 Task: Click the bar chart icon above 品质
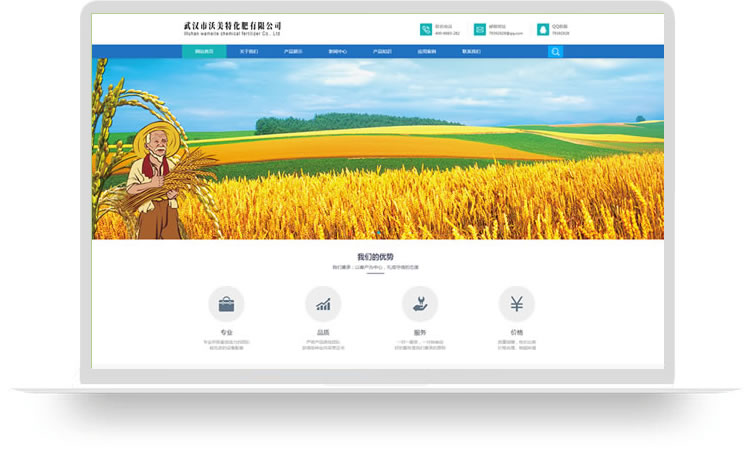click(x=323, y=304)
